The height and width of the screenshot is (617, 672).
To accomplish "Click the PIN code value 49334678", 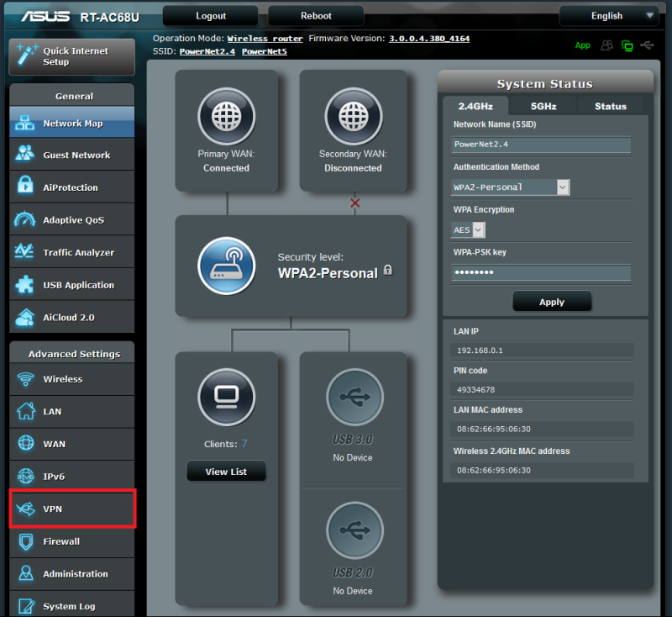I will coord(475,389).
